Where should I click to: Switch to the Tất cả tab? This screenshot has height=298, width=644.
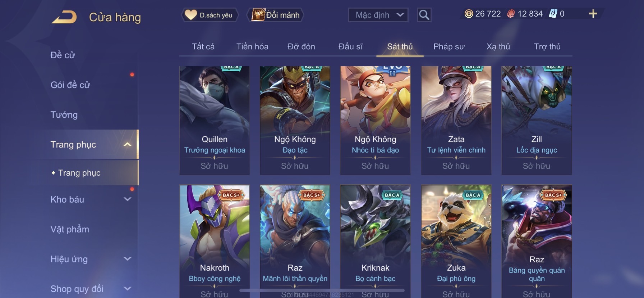[x=203, y=46]
